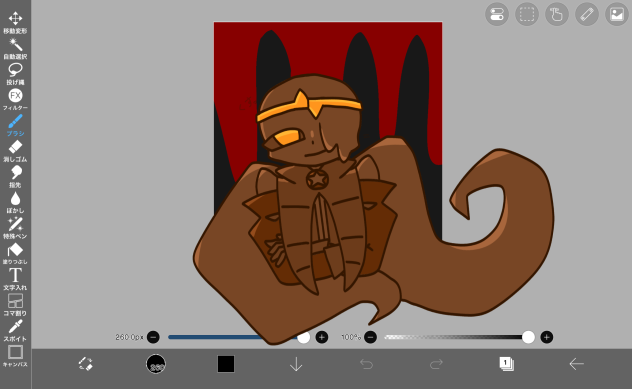Screen dimensions: 632x389
Task: Click the 100% opacity value
Action: pos(351,337)
